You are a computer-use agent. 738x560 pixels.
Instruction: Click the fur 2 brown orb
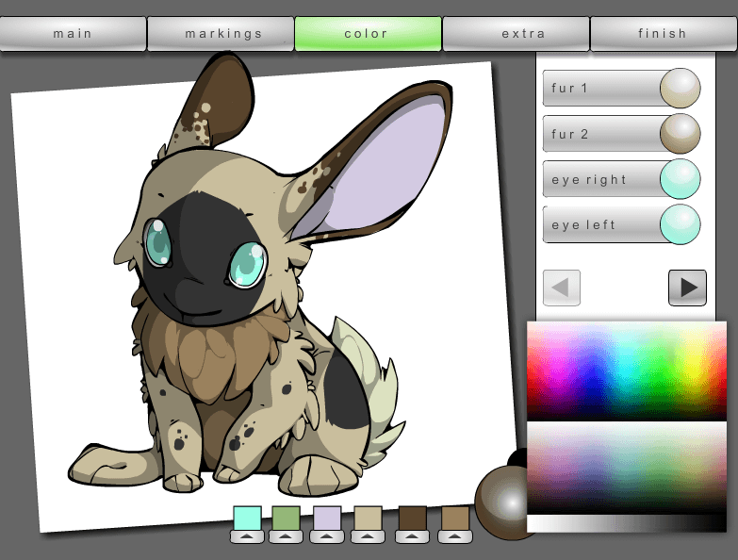[681, 134]
